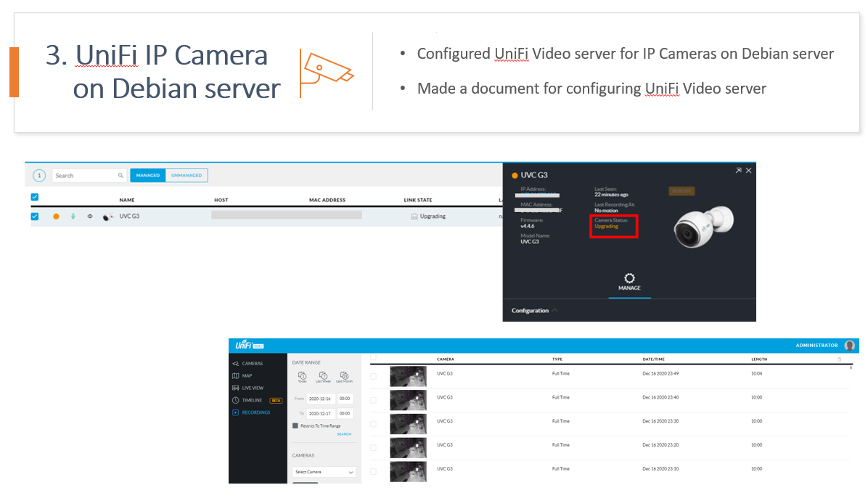Click the REBOOT button
Viewport: 868px width, 493px height.
click(x=681, y=191)
